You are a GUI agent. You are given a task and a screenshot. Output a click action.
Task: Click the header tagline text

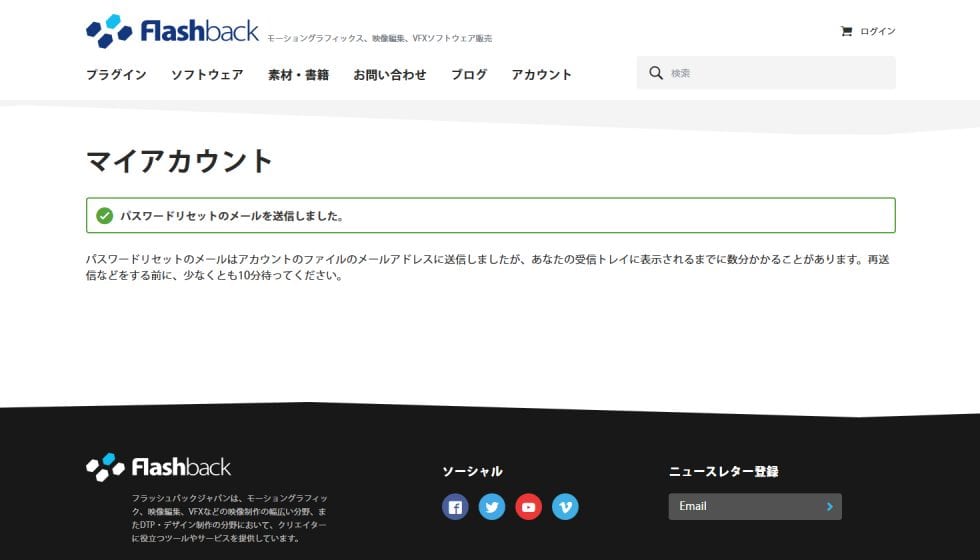click(379, 38)
